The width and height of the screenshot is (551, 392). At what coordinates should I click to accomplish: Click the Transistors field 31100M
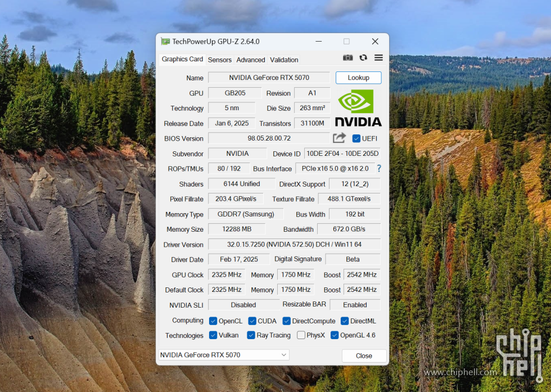click(312, 123)
